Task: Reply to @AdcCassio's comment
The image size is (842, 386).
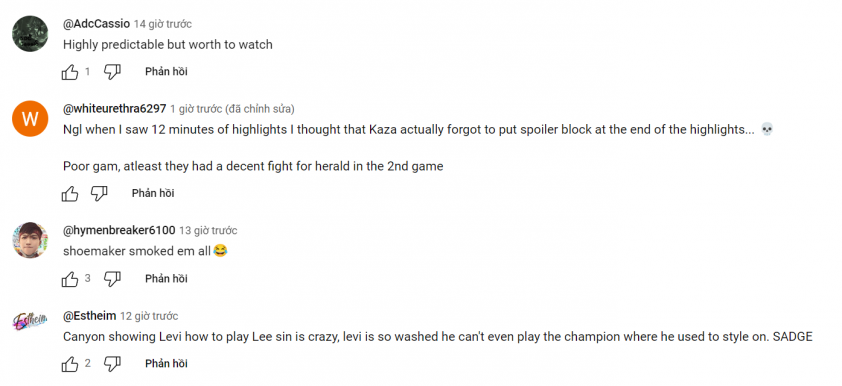Action: point(166,72)
